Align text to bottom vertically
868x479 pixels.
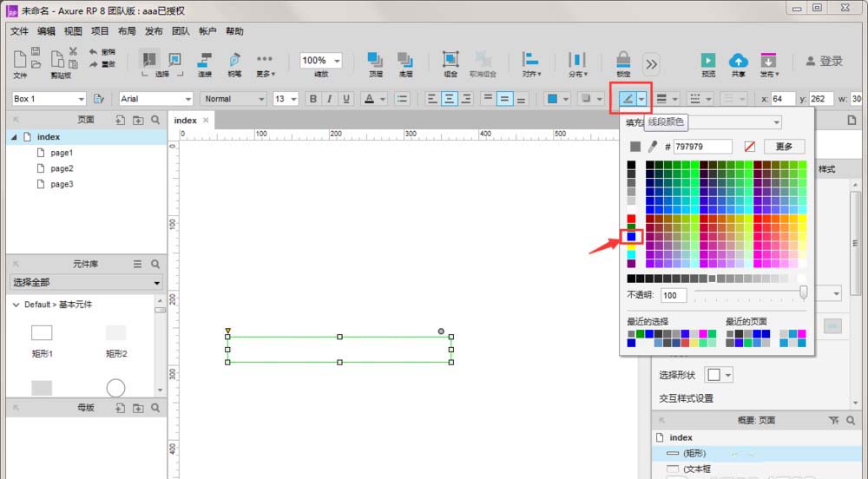pyautogui.click(x=521, y=99)
